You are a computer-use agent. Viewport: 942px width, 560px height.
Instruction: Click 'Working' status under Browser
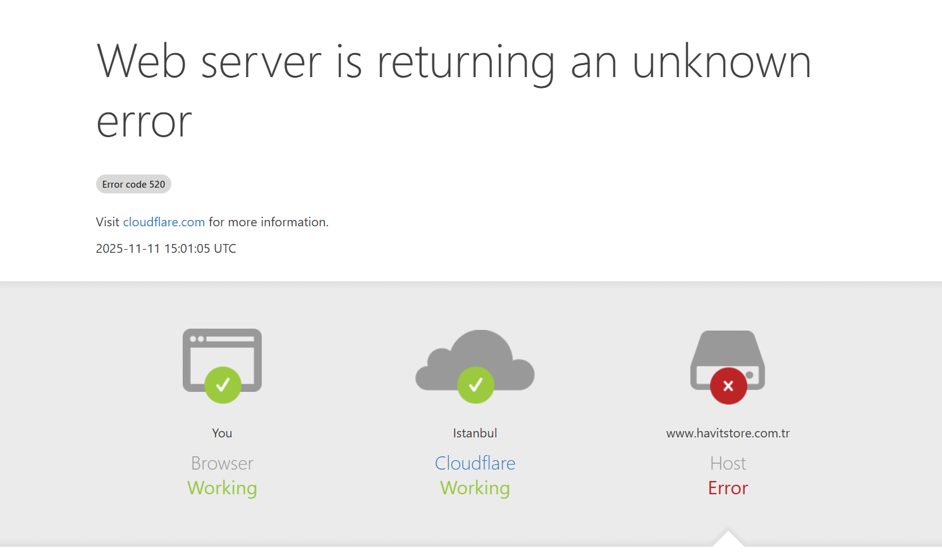tap(222, 488)
